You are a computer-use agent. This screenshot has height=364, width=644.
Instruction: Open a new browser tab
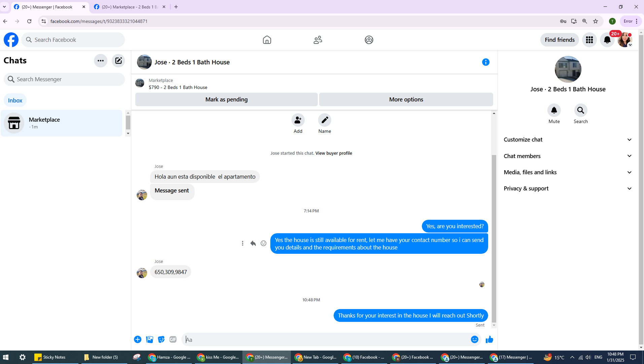point(176,7)
